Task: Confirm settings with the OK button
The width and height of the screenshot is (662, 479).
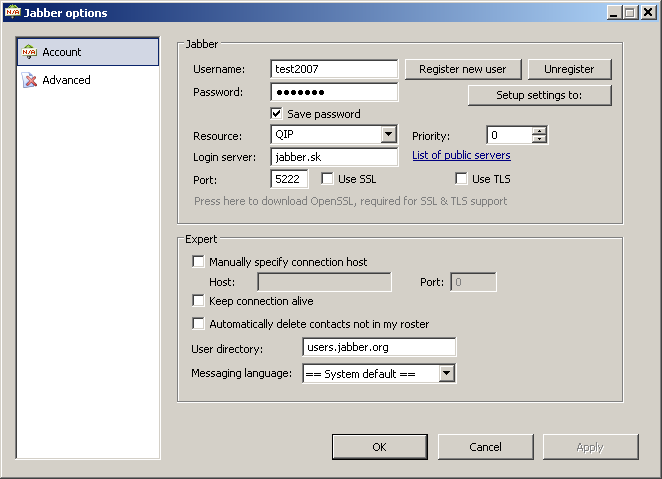Action: (380, 447)
